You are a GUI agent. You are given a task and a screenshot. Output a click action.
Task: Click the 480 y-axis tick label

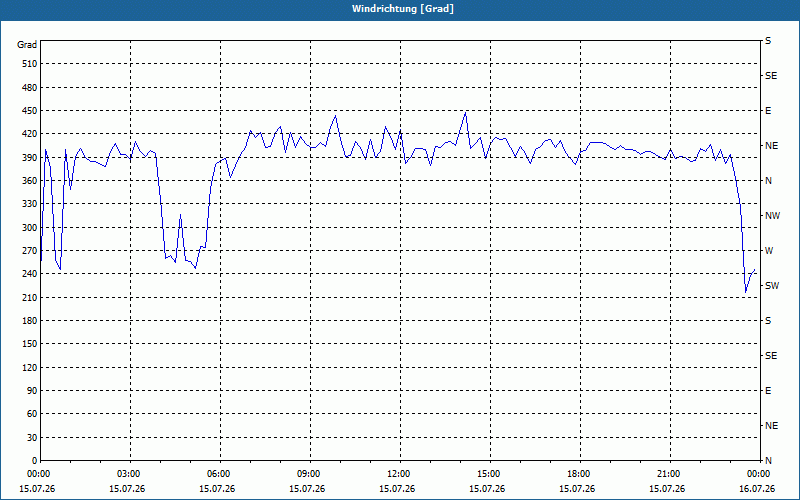(30, 88)
